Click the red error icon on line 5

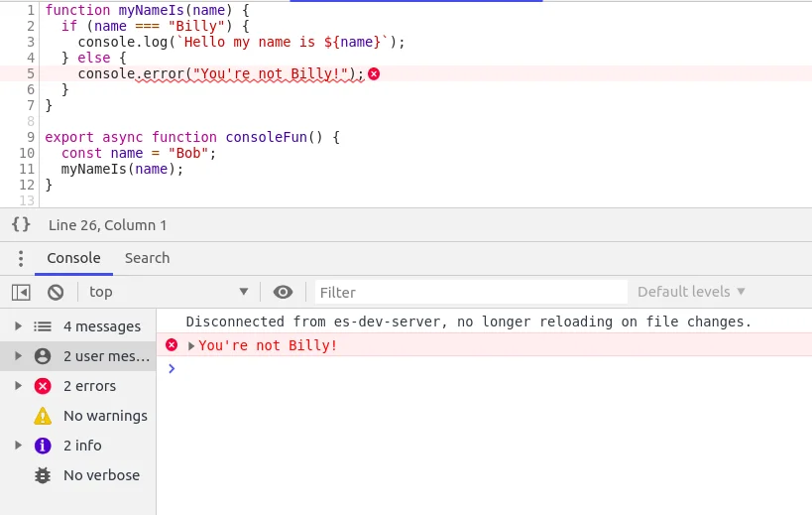[x=374, y=74]
